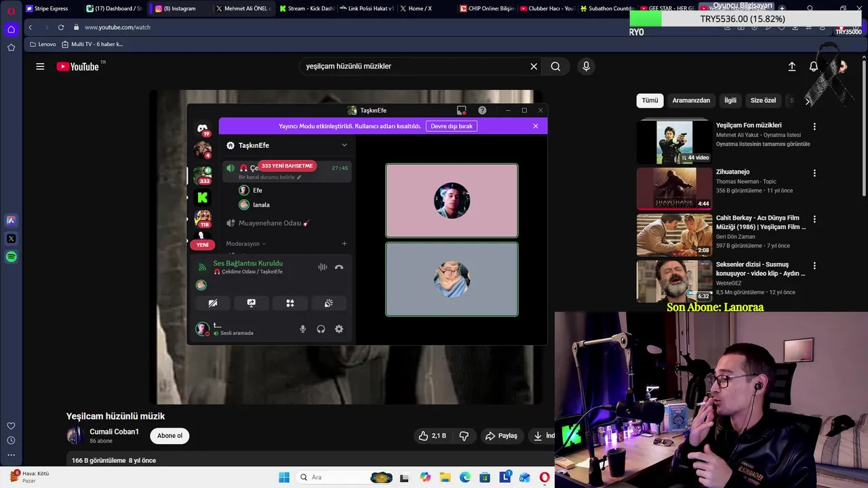Go back in browser navigation

click(30, 27)
